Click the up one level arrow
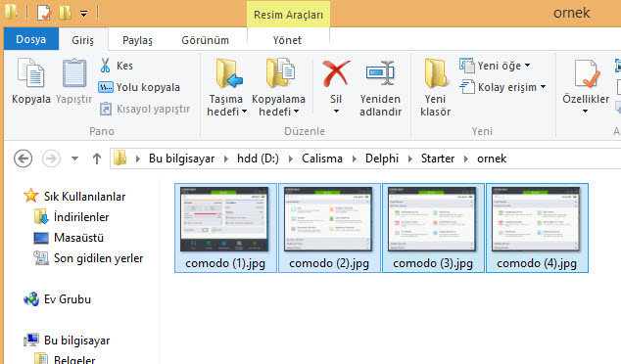Image resolution: width=621 pixels, height=364 pixels. click(97, 159)
